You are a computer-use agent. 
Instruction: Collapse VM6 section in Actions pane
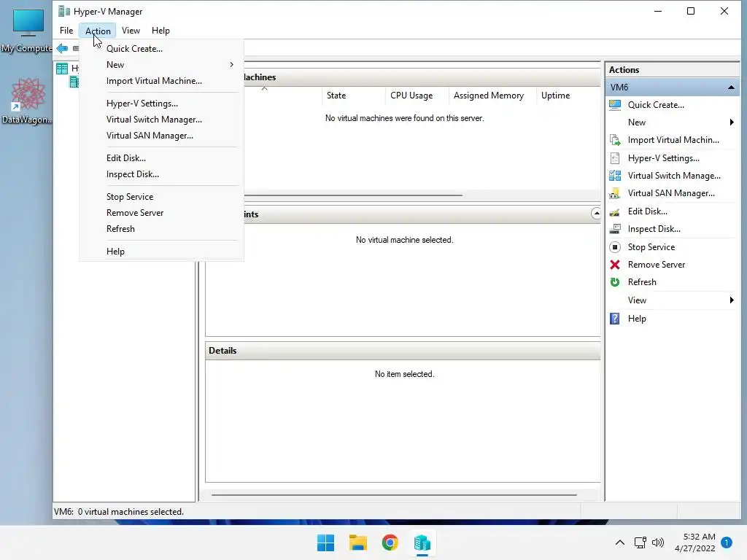point(731,87)
